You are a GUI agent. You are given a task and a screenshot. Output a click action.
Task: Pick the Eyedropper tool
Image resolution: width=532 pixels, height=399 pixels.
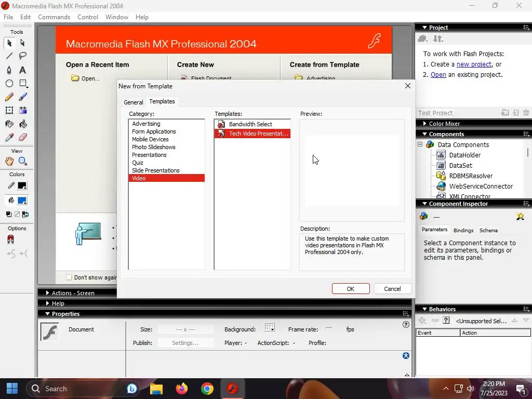pos(9,137)
